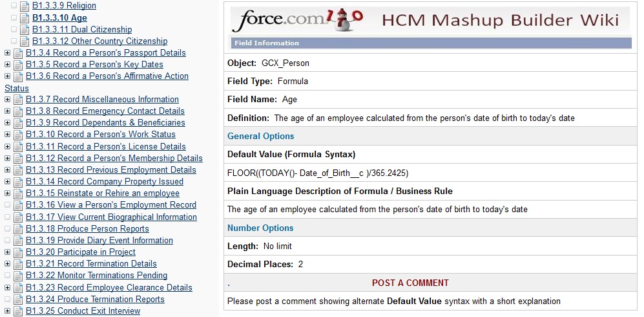644x317 pixels.
Task: Open View a Person's Employment Record link
Action: click(x=110, y=205)
